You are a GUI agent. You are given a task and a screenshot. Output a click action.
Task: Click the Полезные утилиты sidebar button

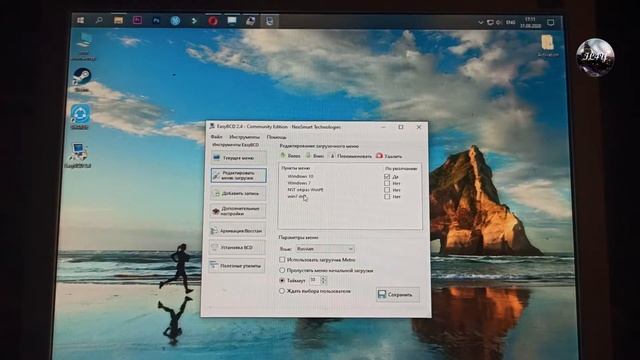[x=237, y=266]
